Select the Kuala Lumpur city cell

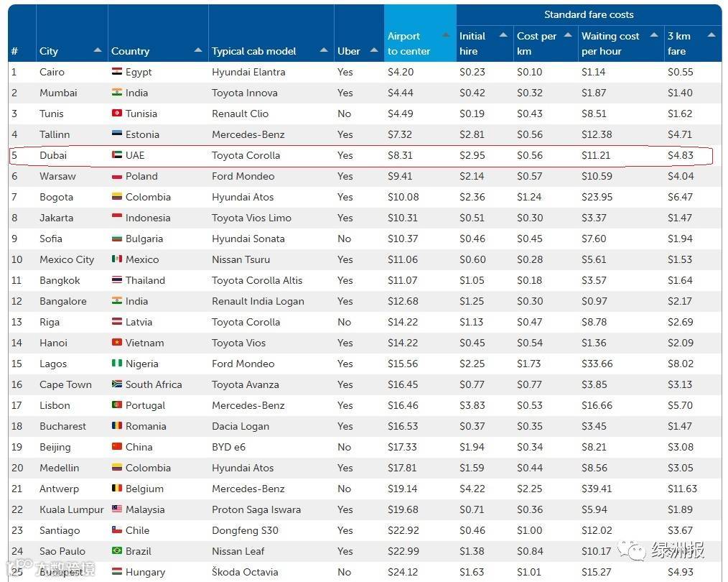[x=72, y=509]
